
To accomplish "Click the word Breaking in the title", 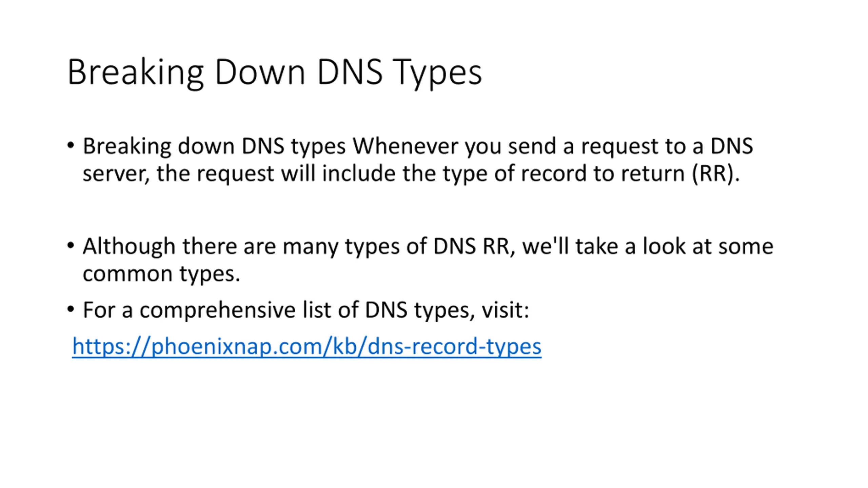I will [136, 73].
